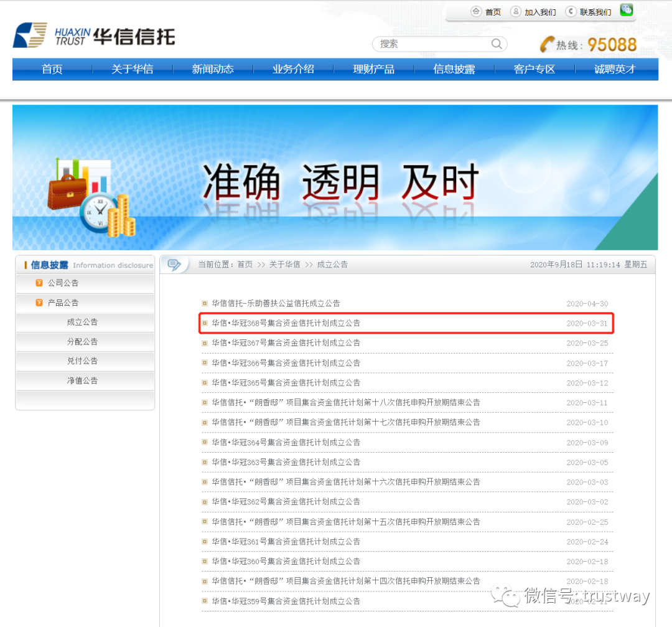Viewport: 672px width, 627px height.
Task: Click the bullet icon before 第十八次信托申购 notice
Action: tap(205, 403)
